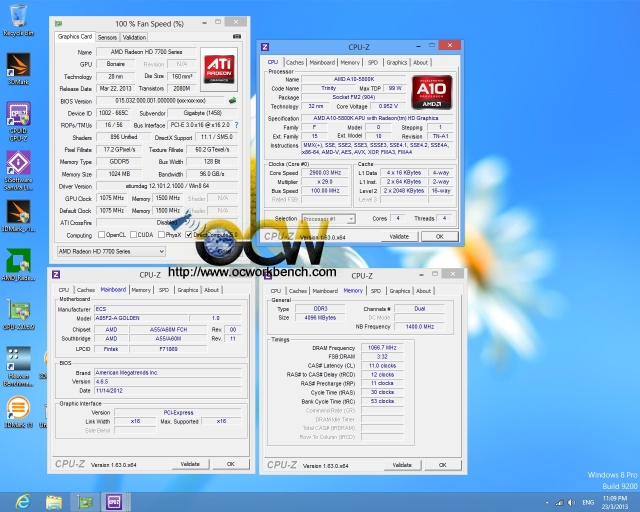Open the AMD Radeon HD 7700 Series dropdown
Image resolution: width=640 pixels, height=512 pixels.
(x=111, y=251)
